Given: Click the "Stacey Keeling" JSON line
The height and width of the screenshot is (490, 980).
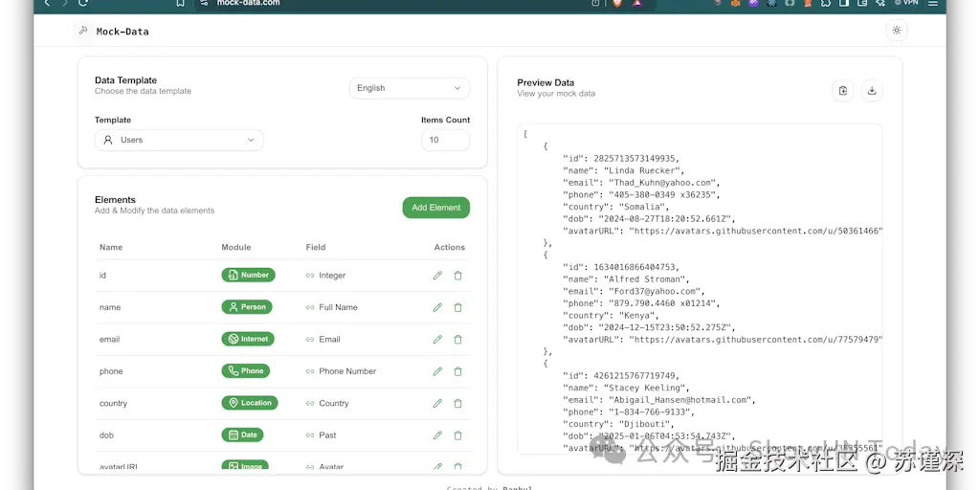Looking at the screenshot, I should (626, 389).
